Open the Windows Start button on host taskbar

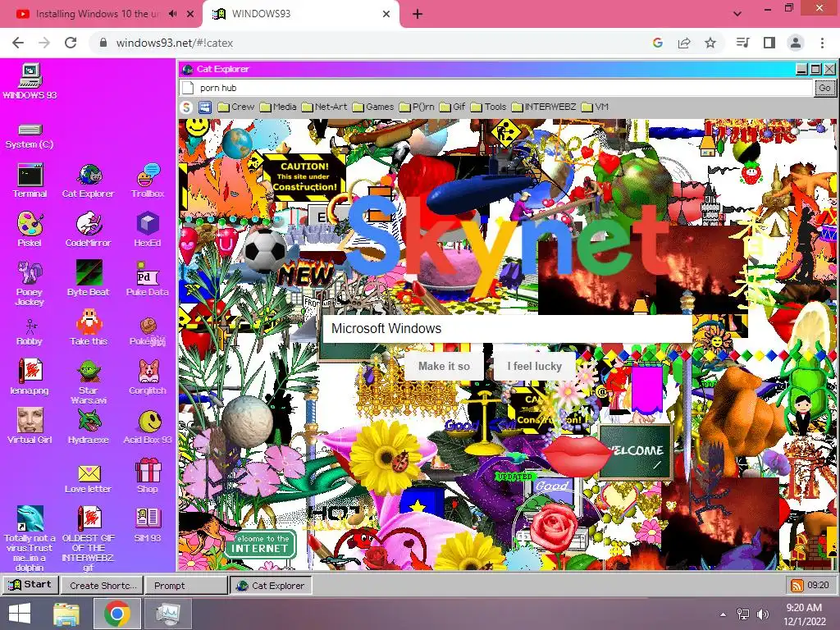20,614
